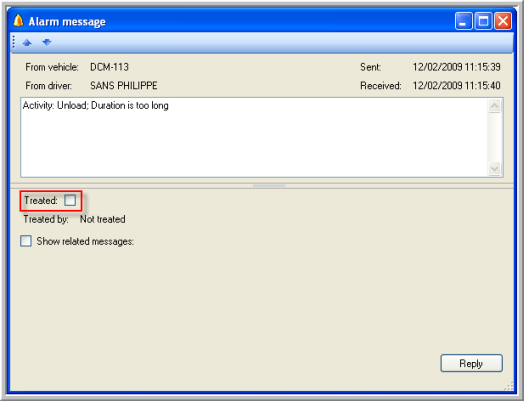Viewport: 524px width, 401px height.
Task: Click inside the alarm message text area
Action: (254, 137)
